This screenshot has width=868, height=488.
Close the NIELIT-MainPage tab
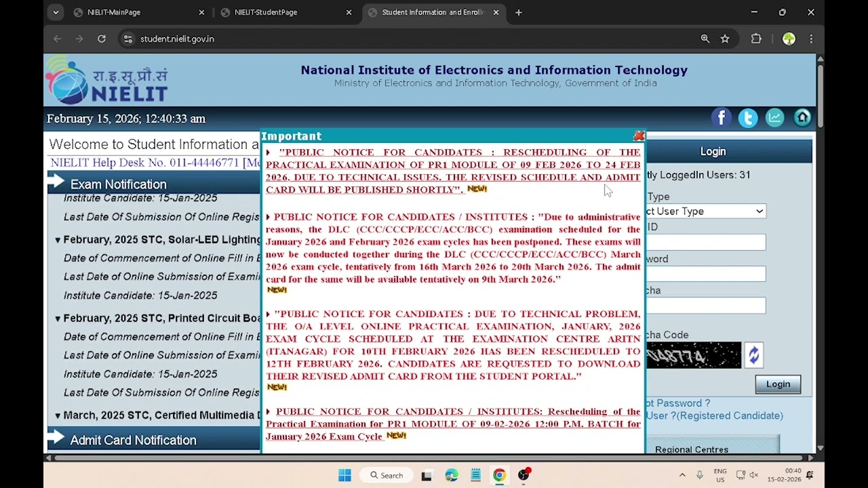[201, 12]
